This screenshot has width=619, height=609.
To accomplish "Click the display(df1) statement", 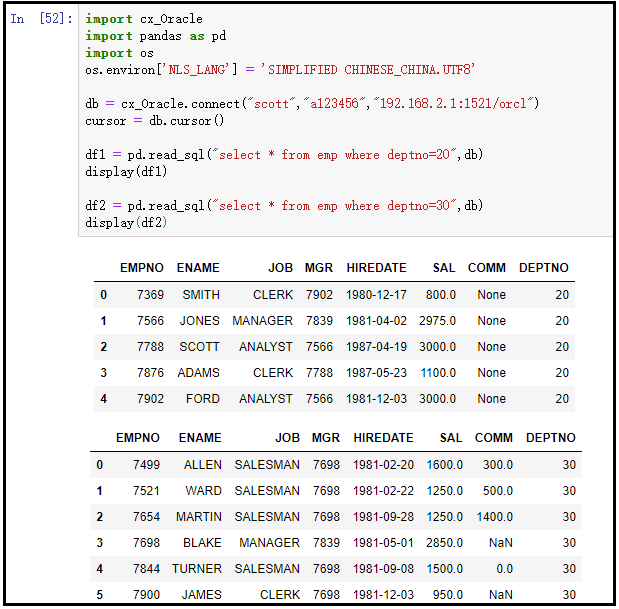I will 126,172.
